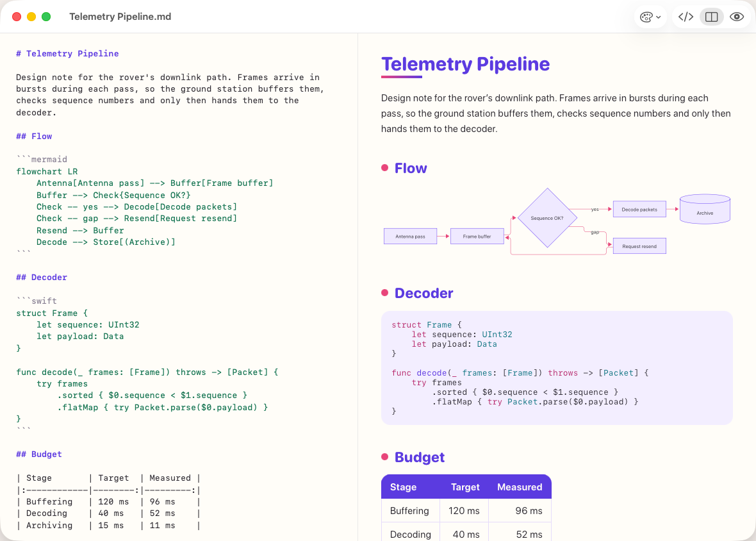
Task: Click the 'let payload: Data' line in the preview
Action: click(x=454, y=344)
